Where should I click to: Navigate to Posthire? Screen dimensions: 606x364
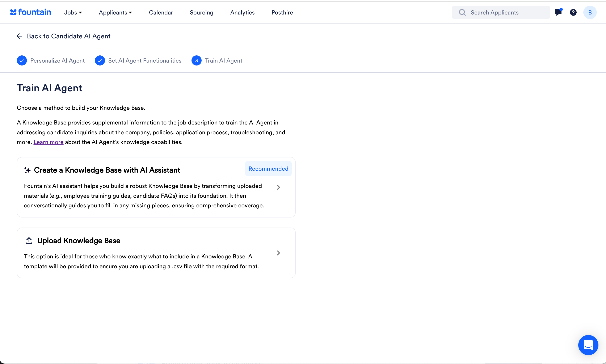tap(282, 13)
